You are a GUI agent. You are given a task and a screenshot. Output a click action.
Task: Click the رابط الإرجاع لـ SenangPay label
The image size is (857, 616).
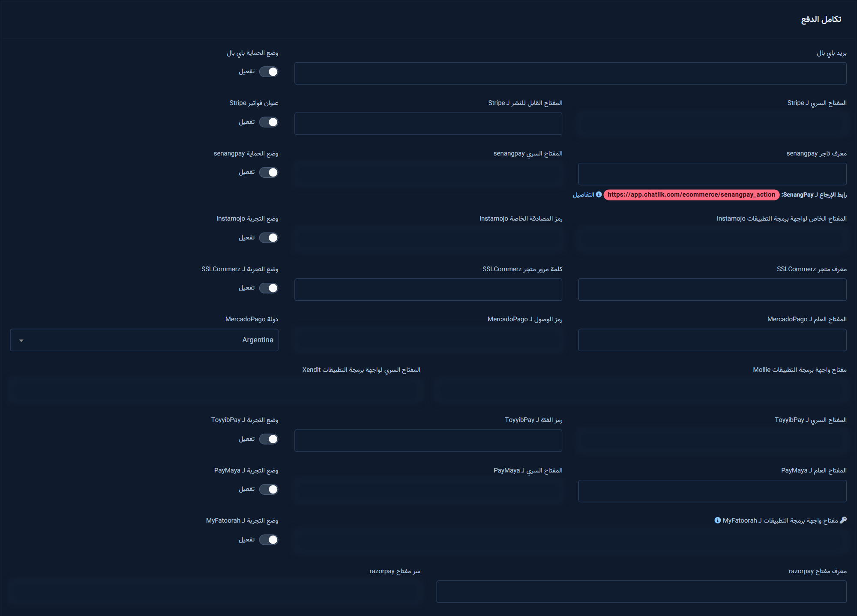point(814,195)
